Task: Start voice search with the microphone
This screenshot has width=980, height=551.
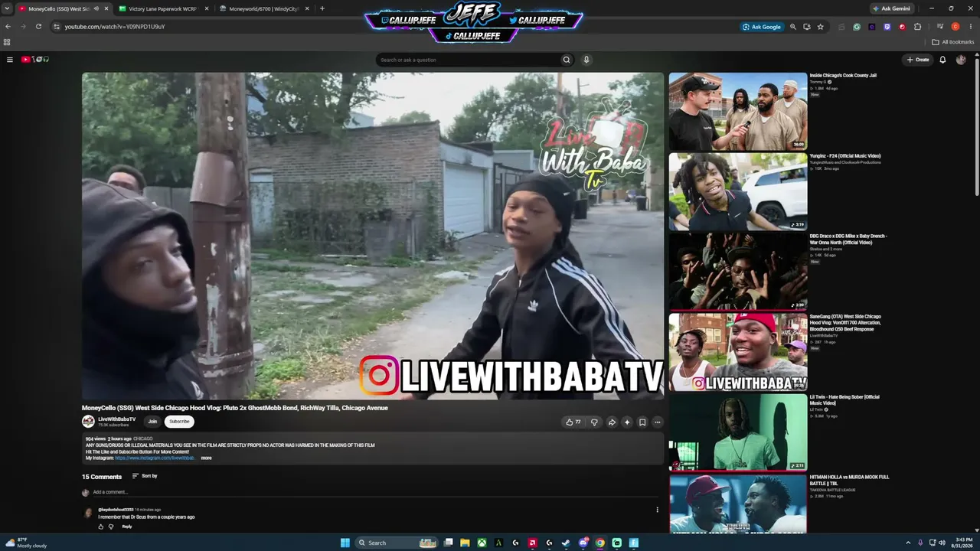Action: pos(586,60)
